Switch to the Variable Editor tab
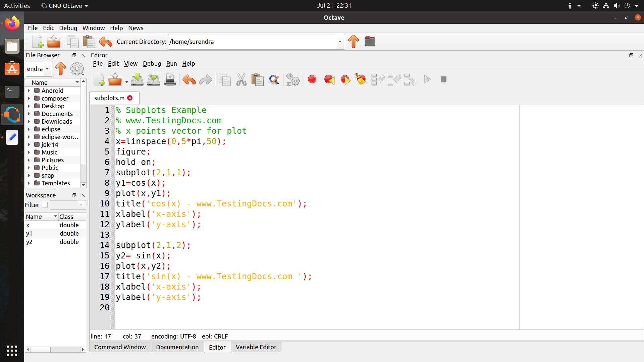 point(256,347)
